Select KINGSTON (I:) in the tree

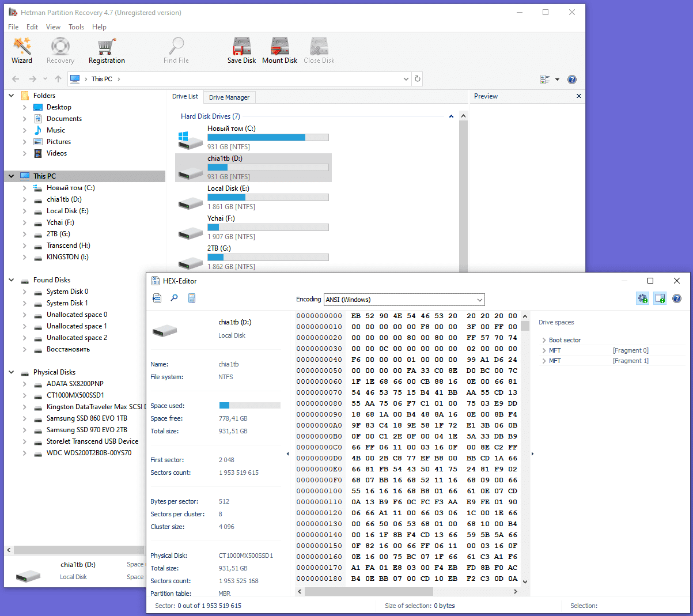[x=67, y=257]
